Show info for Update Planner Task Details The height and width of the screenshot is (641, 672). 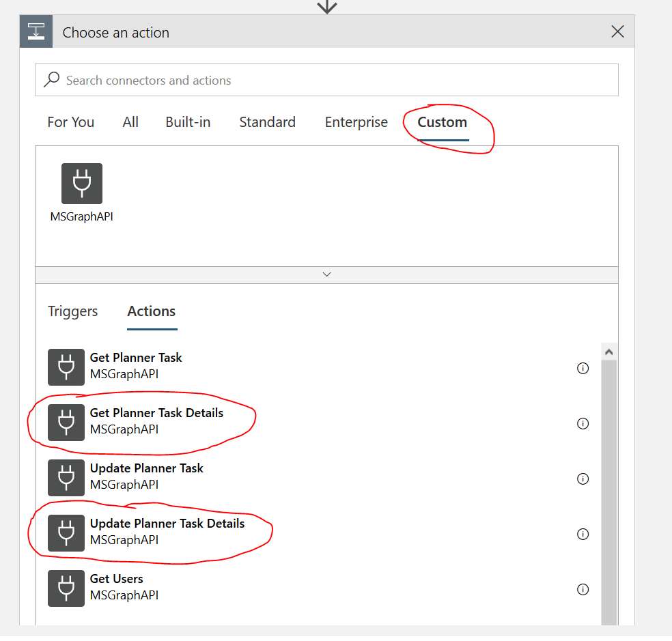(x=583, y=535)
